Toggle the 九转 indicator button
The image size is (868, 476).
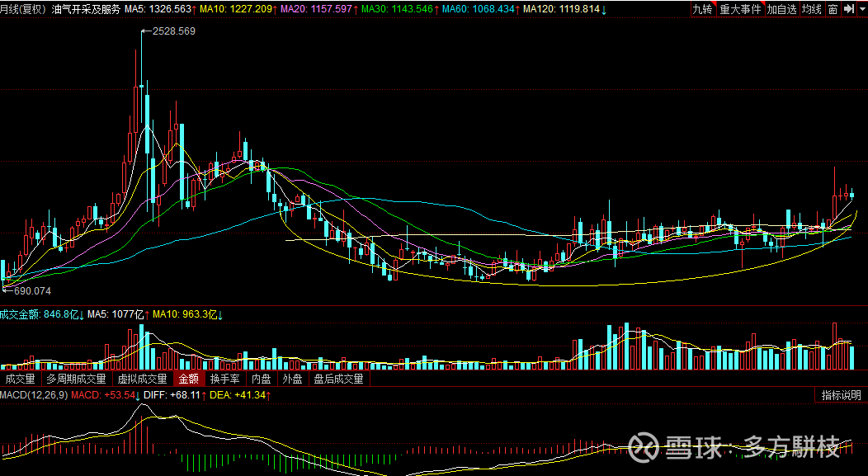(x=703, y=9)
